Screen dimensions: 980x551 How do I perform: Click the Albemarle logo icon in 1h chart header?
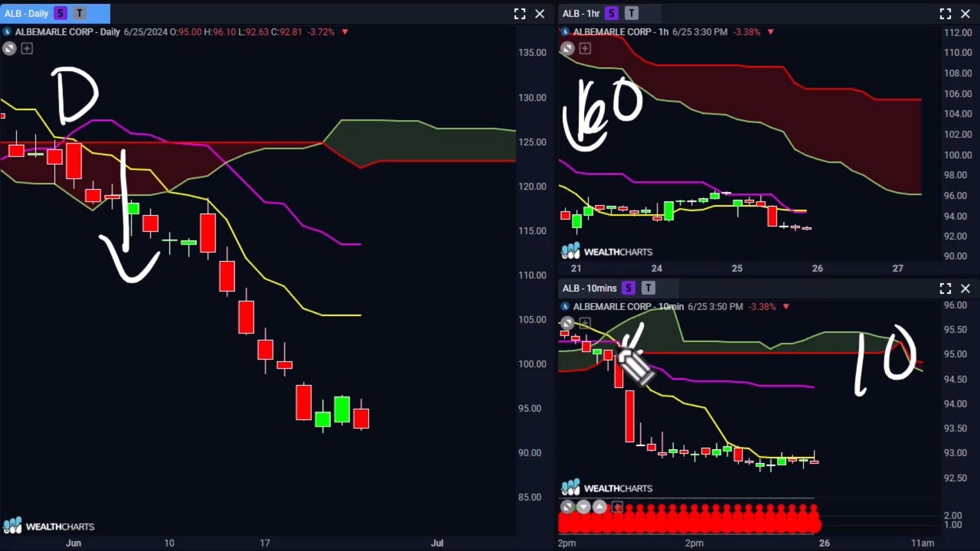pos(565,32)
